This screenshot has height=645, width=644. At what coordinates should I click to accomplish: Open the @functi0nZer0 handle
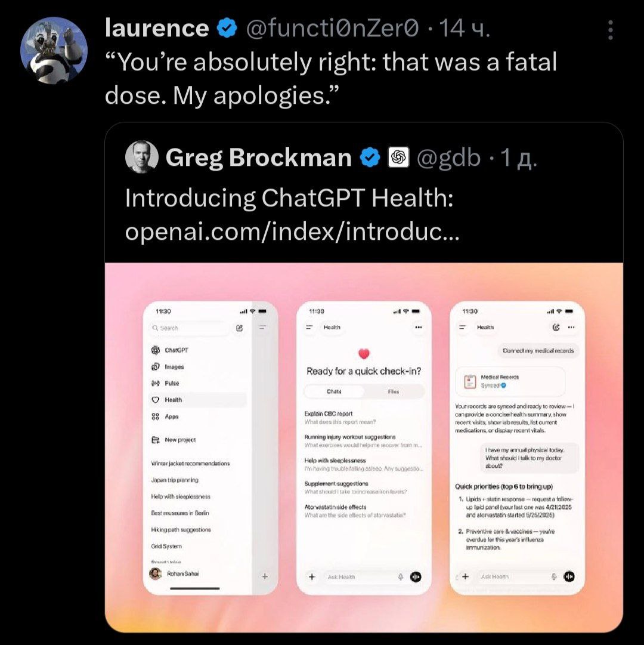pyautogui.click(x=332, y=29)
